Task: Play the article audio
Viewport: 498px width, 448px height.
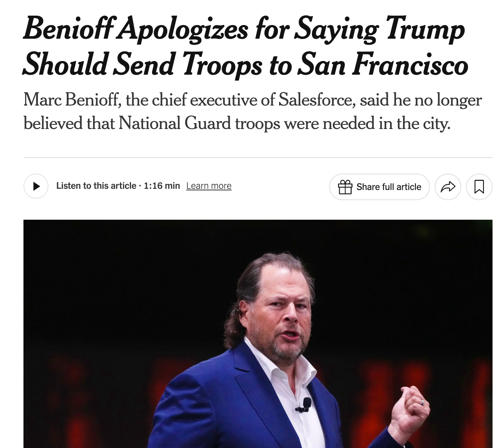Action: 36,186
